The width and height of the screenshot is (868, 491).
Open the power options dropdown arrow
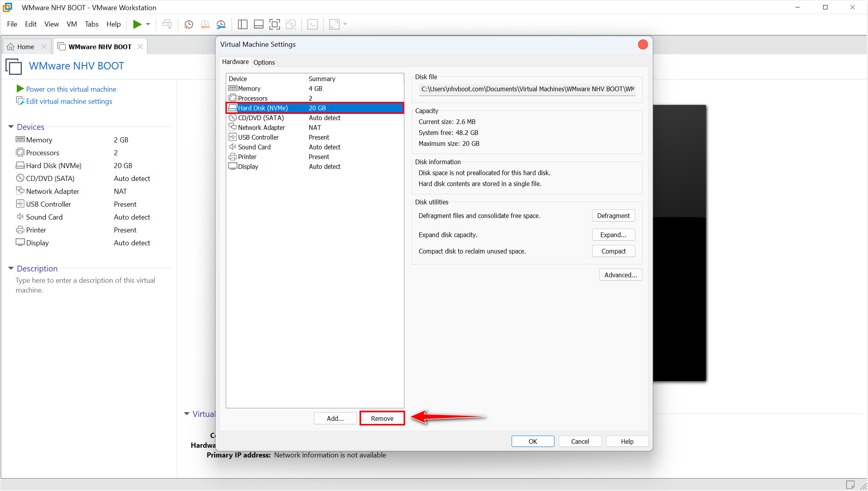[148, 24]
